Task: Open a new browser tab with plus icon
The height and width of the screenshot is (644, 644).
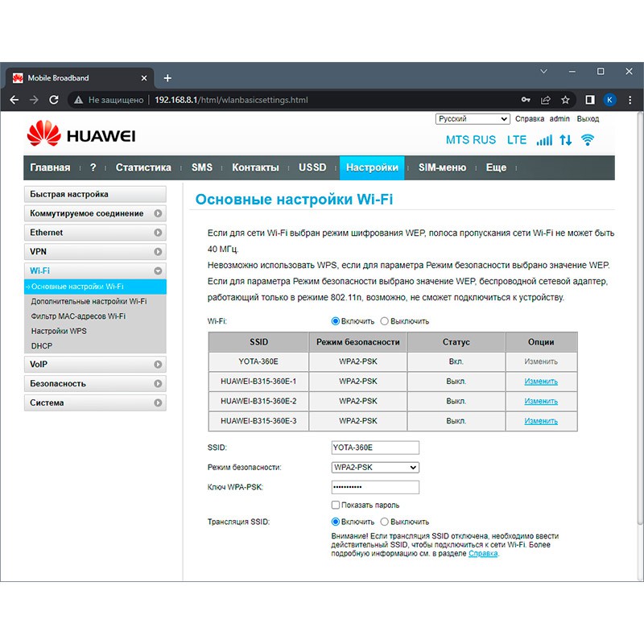Action: pos(167,78)
